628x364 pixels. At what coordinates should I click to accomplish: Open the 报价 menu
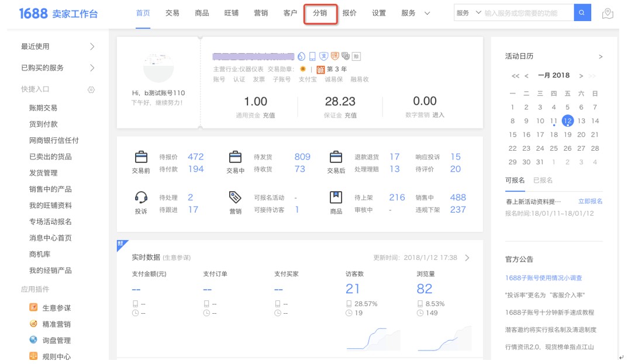tap(349, 13)
